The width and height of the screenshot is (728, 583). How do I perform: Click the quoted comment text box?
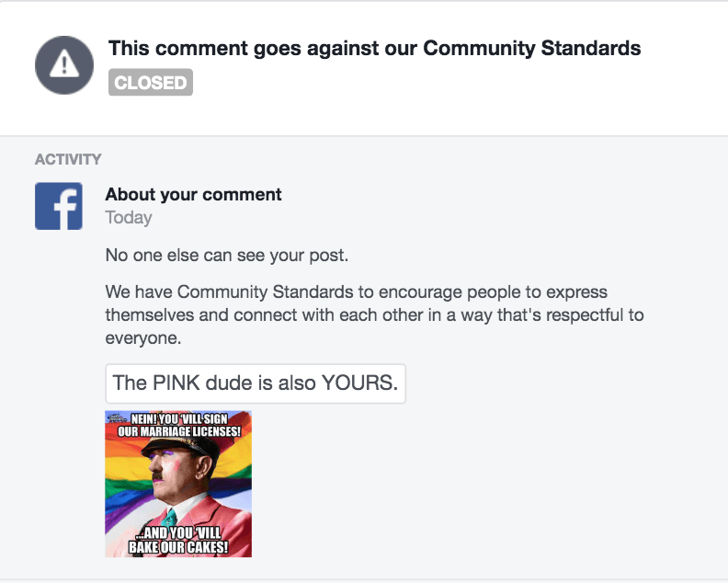tap(256, 383)
